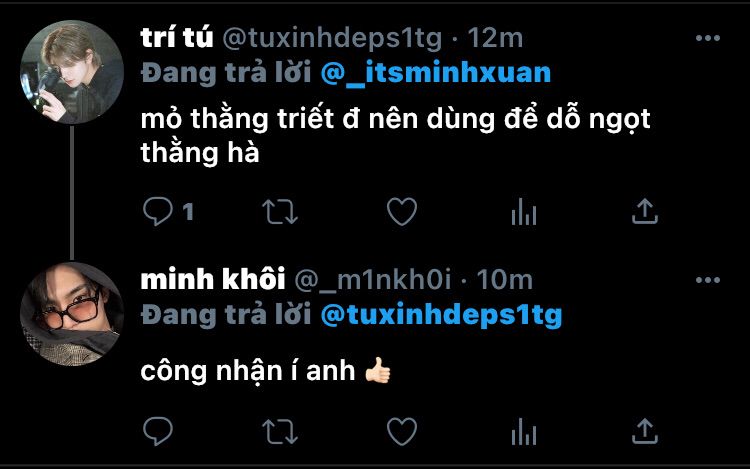Open the blue @tuxinhdeps1tg mention link
The width and height of the screenshot is (750, 469).
click(x=441, y=315)
